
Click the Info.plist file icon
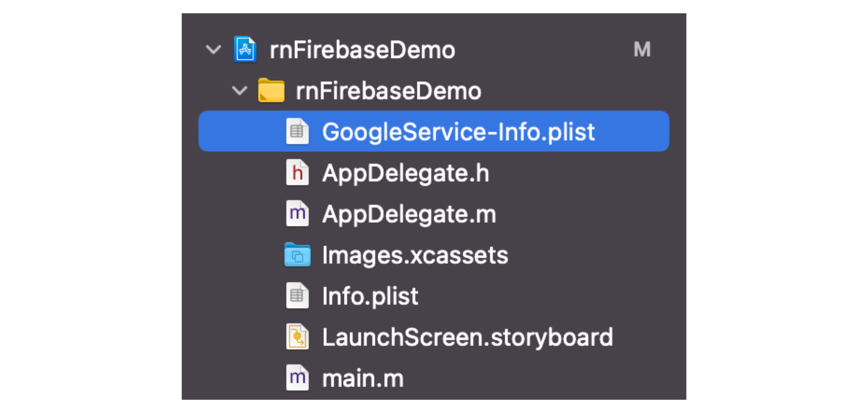(x=297, y=296)
